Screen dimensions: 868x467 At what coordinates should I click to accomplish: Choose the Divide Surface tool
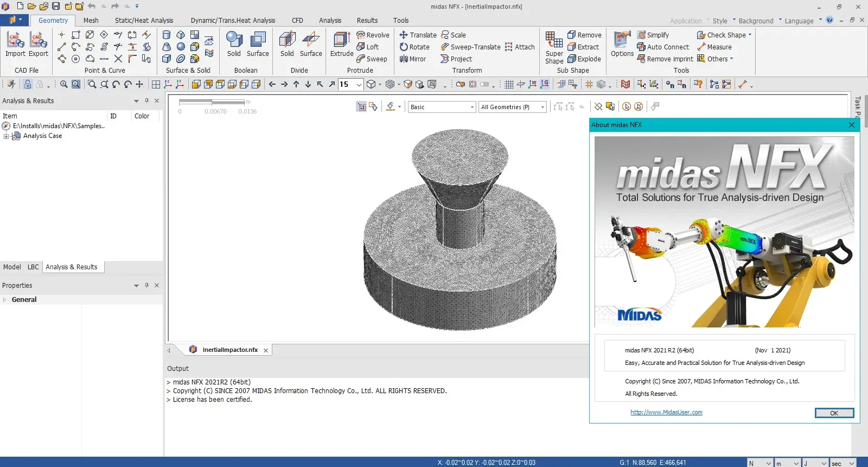(x=311, y=45)
